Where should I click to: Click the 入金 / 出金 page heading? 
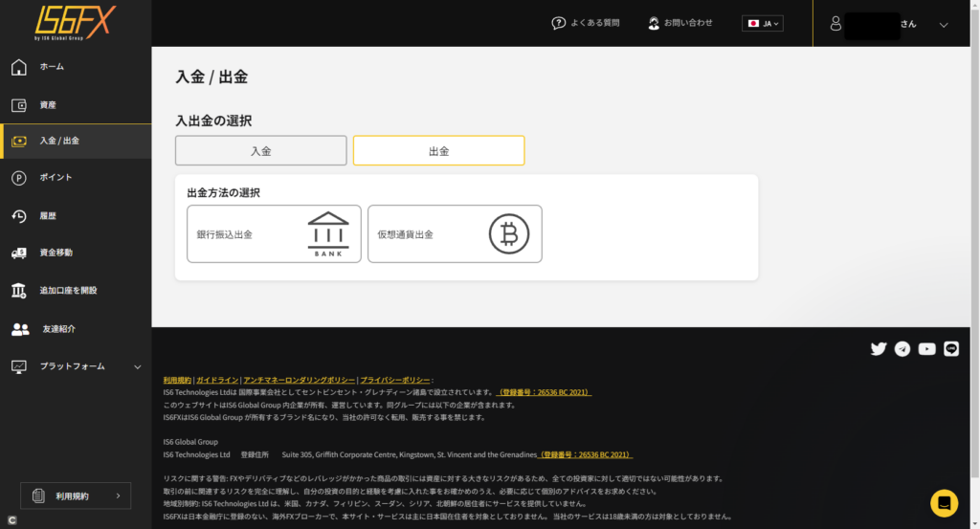212,77
